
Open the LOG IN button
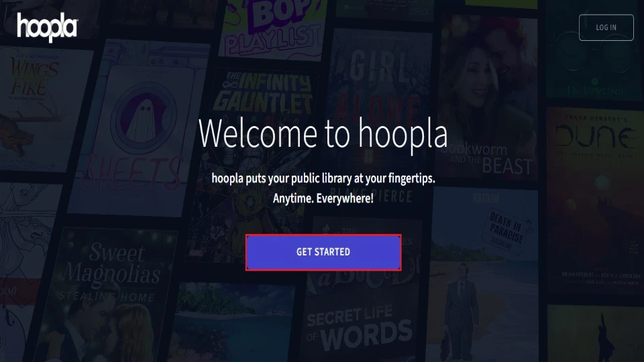[x=606, y=27]
